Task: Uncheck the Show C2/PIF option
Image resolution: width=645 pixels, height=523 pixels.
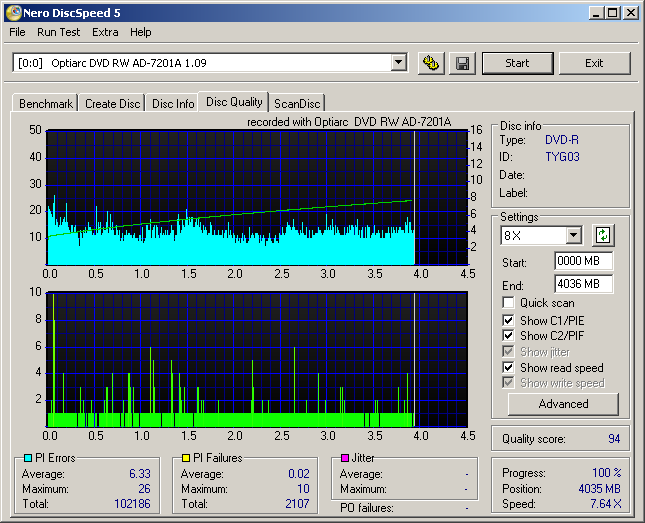Action: [x=509, y=336]
